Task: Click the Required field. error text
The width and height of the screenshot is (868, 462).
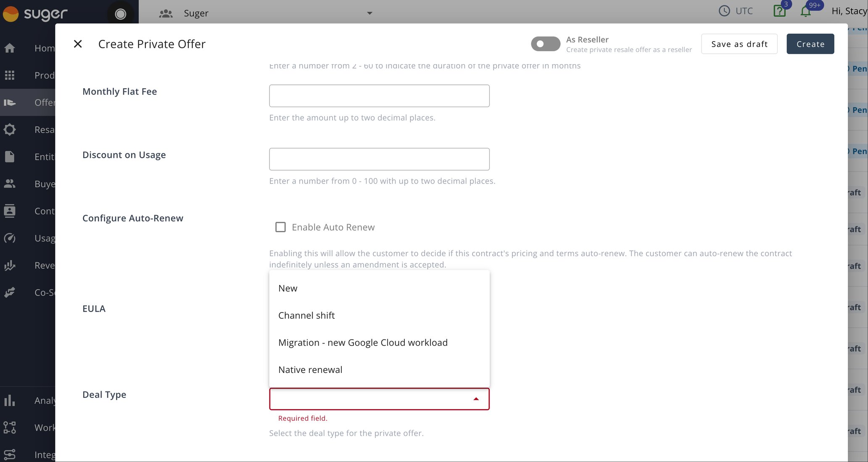Action: [x=303, y=418]
